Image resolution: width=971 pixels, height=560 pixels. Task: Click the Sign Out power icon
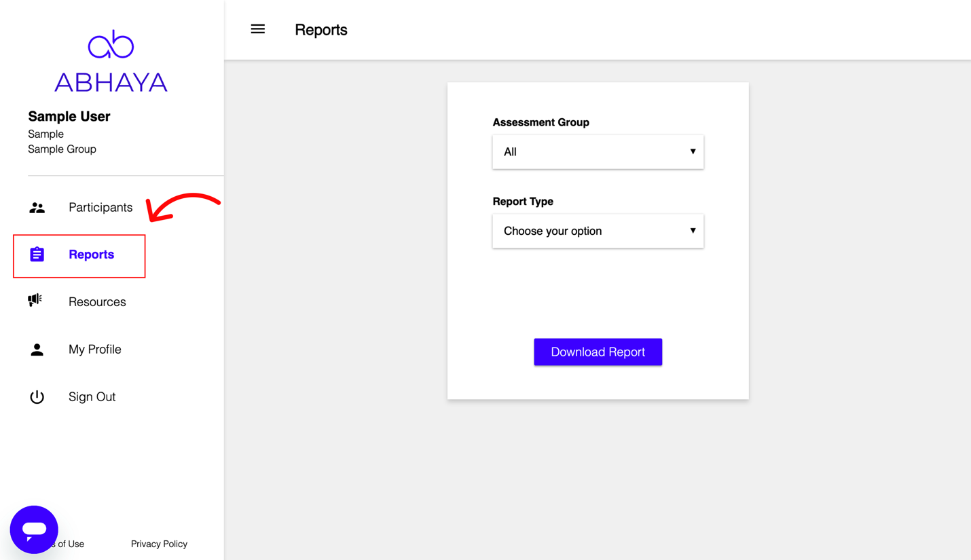click(x=37, y=397)
